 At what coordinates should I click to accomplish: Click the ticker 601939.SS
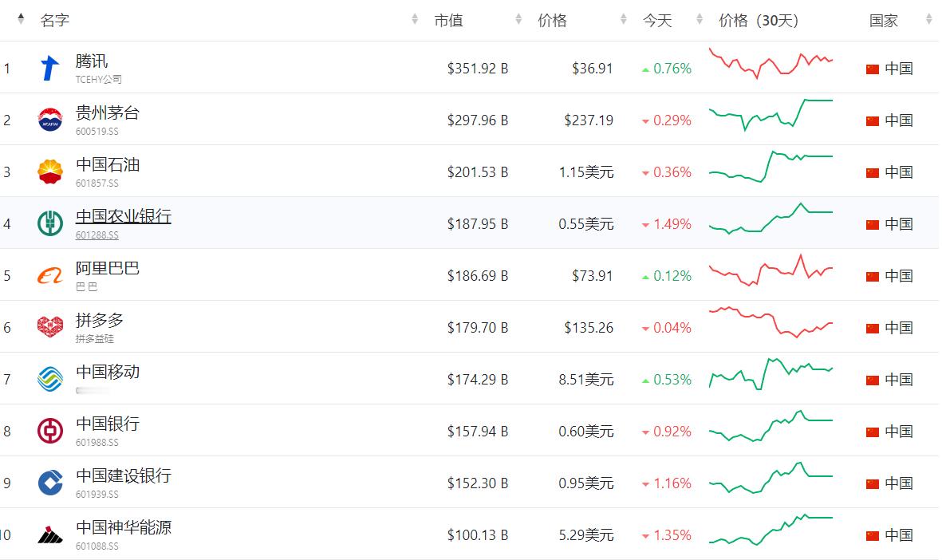[x=97, y=495]
